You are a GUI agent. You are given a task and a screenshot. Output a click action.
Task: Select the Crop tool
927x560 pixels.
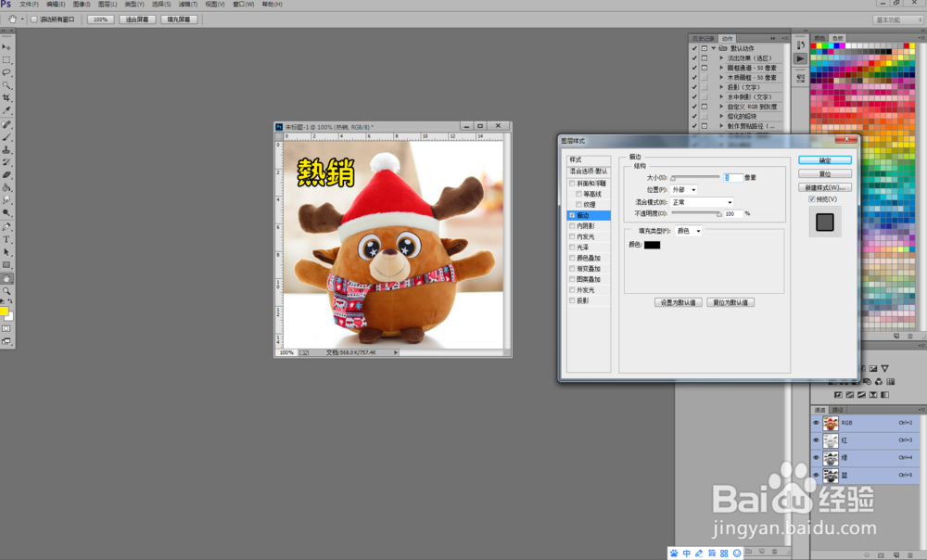(6, 97)
